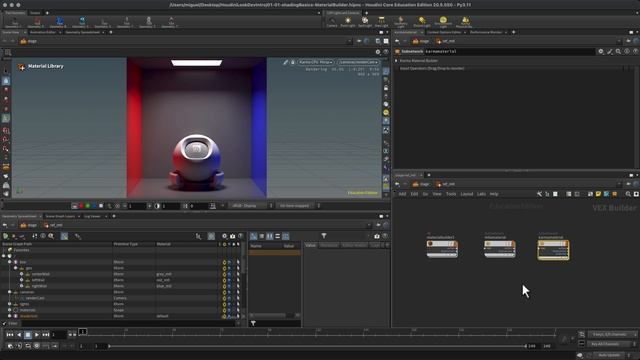Screen dimensions: 640x360
Task: Open the renderCam camera dropdown in the viewport
Action: pyautogui.click(x=358, y=62)
